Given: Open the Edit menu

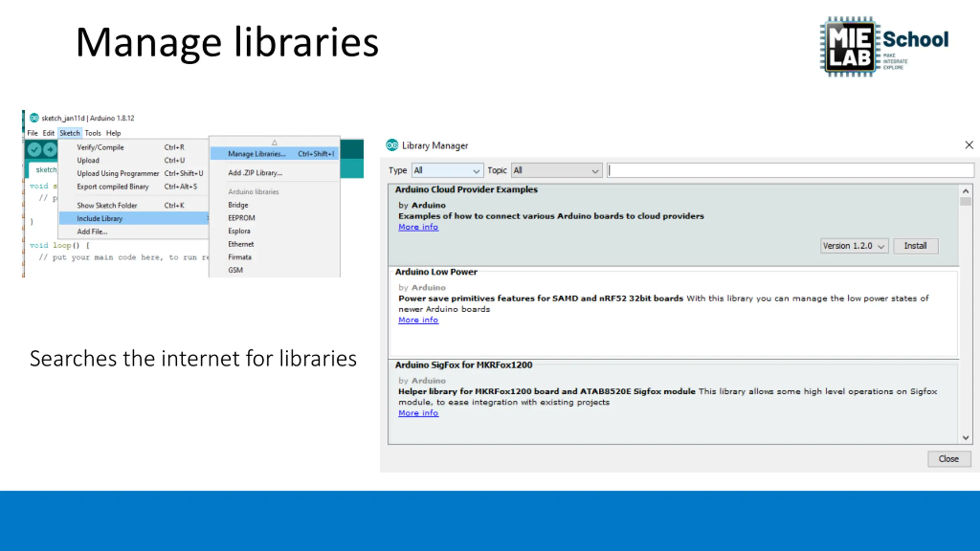Looking at the screenshot, I should [49, 133].
